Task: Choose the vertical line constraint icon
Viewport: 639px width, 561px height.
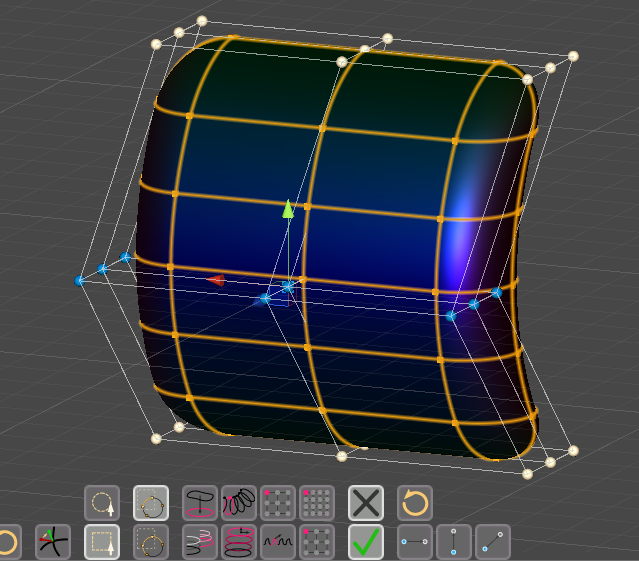Action: (454, 542)
